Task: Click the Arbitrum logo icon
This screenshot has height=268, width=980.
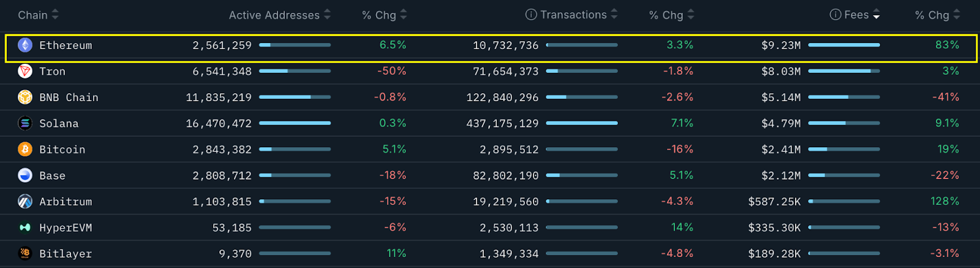Action: (25, 201)
